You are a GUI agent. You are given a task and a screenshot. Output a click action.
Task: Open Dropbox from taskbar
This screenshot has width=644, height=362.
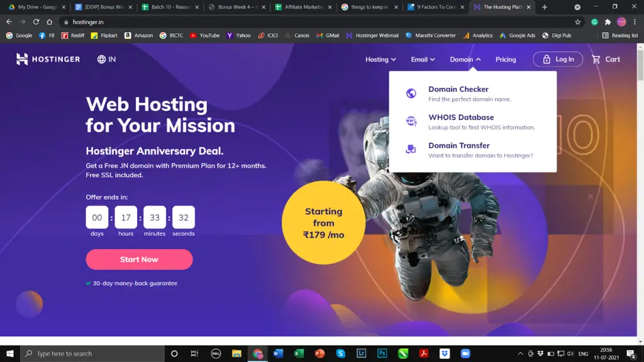tap(445, 353)
